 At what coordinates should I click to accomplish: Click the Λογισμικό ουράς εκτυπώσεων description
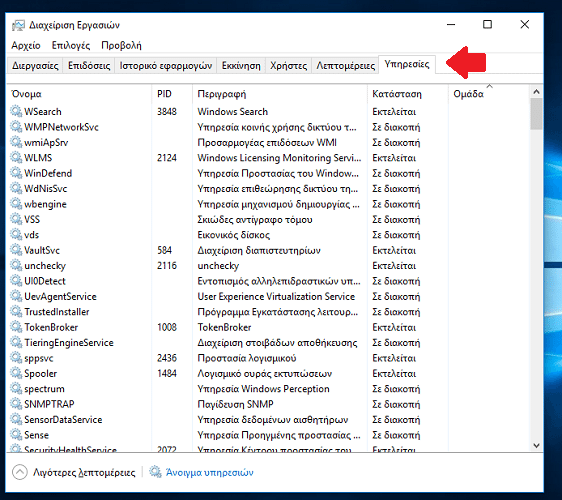click(x=265, y=373)
